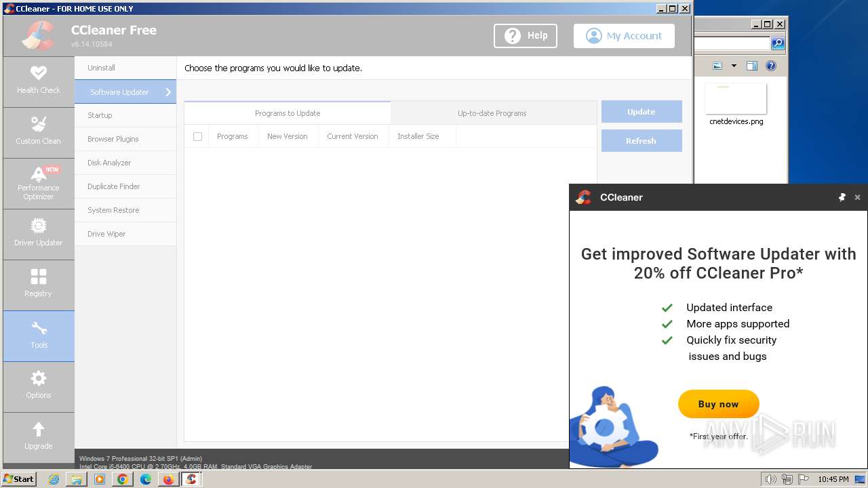Open the Drive Wiper tool

point(125,234)
